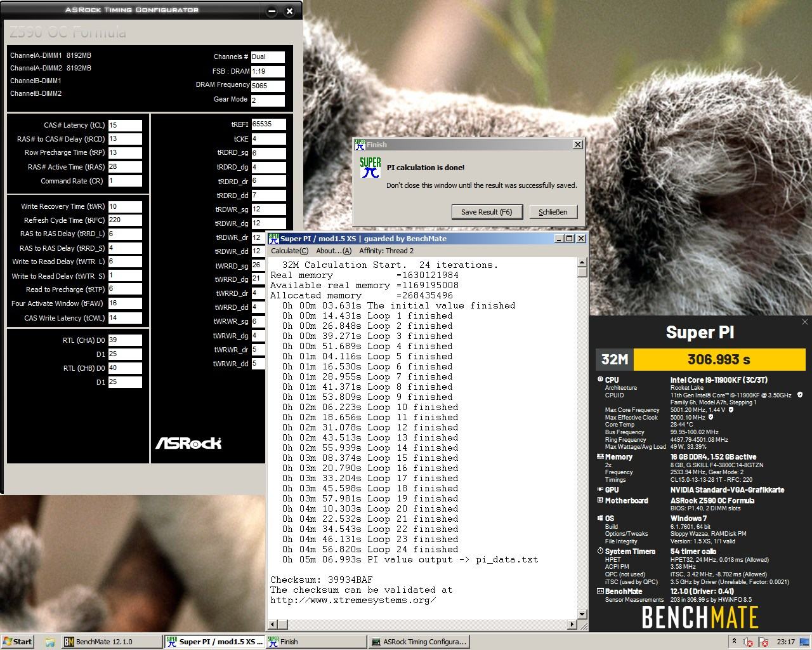Click the BenchMate version icon in result panel

600,591
